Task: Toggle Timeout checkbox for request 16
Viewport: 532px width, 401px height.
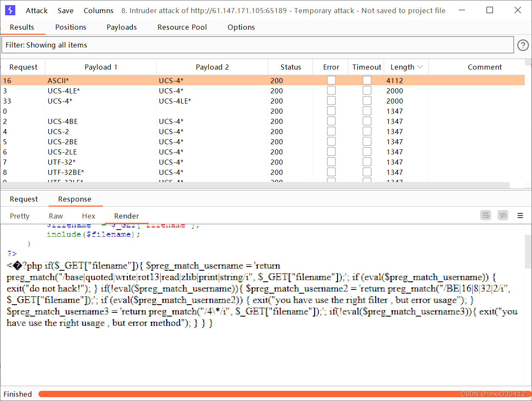Action: [x=367, y=80]
